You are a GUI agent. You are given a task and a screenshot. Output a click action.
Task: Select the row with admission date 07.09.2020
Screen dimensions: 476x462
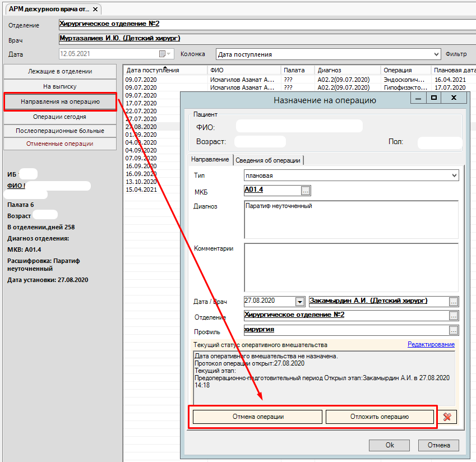pyautogui.click(x=141, y=158)
